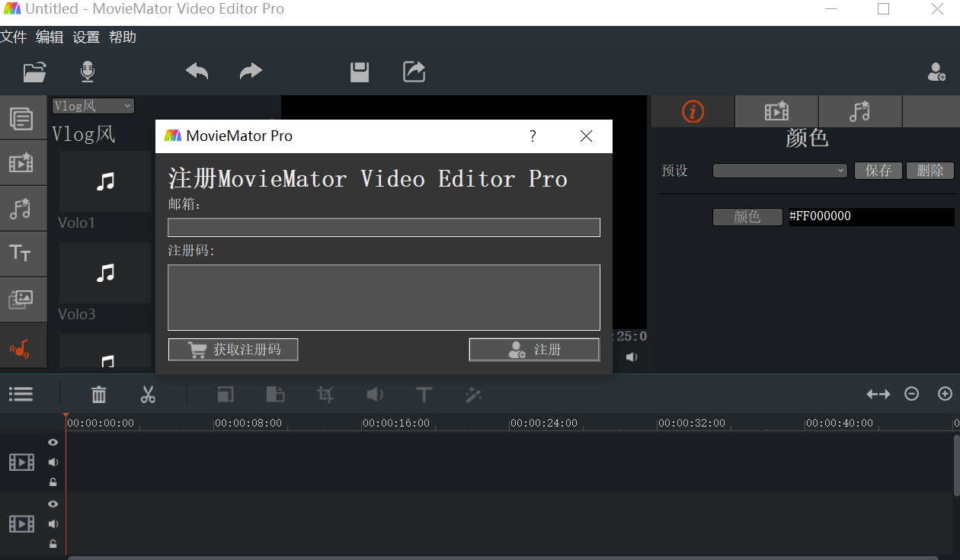960x560 pixels.
Task: Click the 颜色 color picker button
Action: pyautogui.click(x=747, y=217)
